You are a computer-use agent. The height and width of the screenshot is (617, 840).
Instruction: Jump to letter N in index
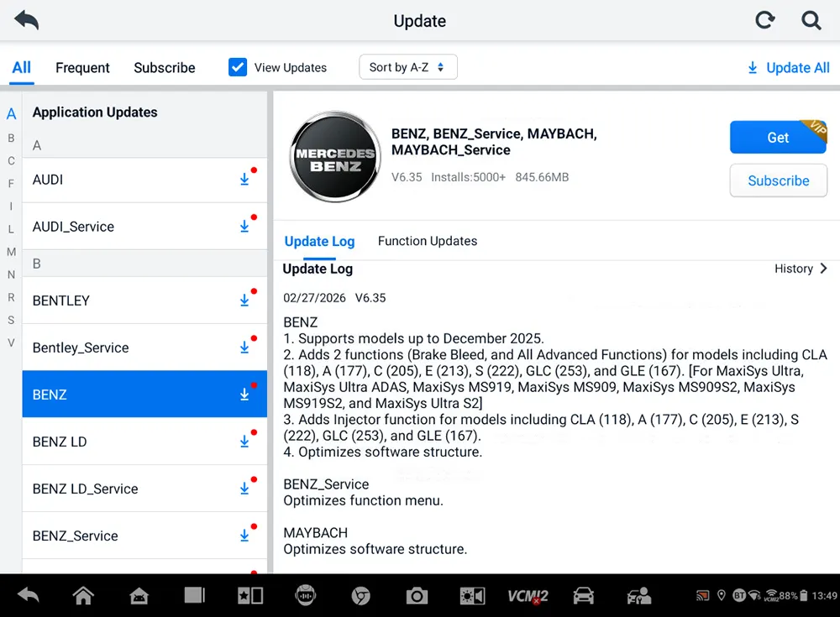tap(11, 275)
